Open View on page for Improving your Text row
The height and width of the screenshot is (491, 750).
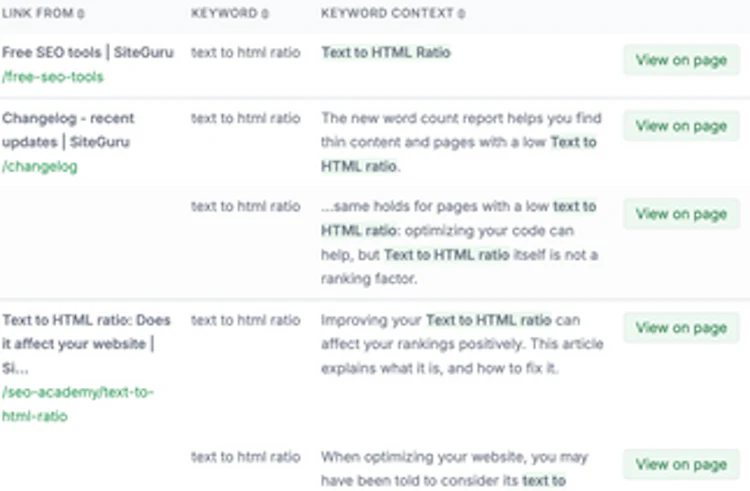point(681,327)
